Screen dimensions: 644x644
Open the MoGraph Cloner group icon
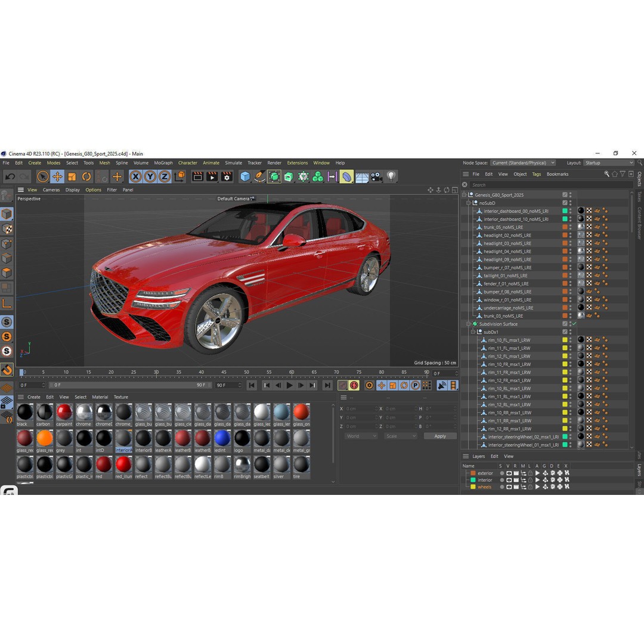click(x=317, y=177)
